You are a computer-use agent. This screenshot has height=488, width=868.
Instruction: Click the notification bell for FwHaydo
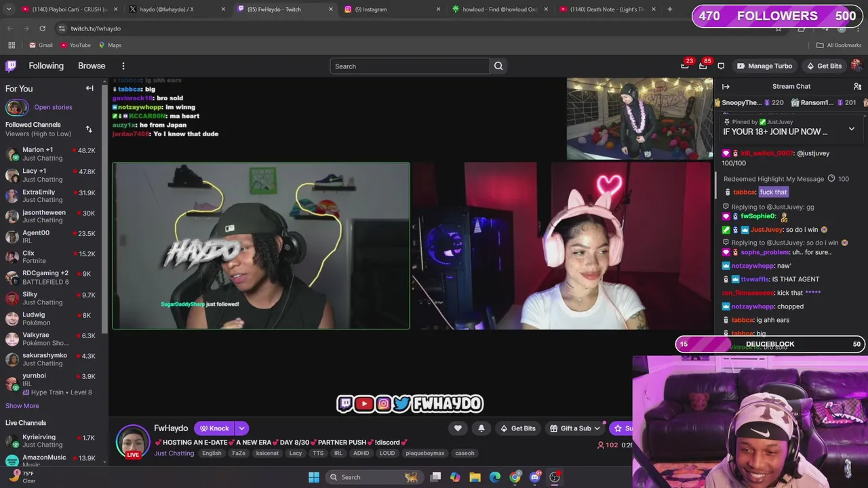tap(481, 428)
